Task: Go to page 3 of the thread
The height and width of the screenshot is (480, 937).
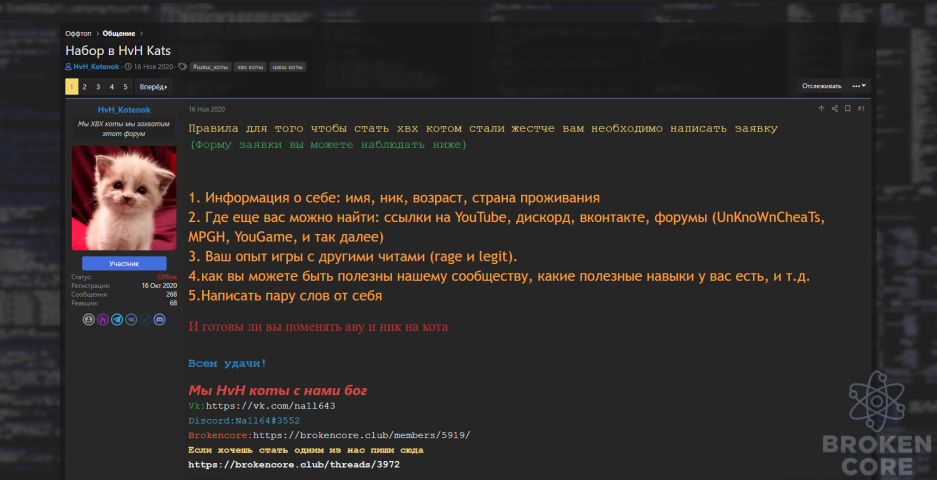Action: pyautogui.click(x=98, y=87)
